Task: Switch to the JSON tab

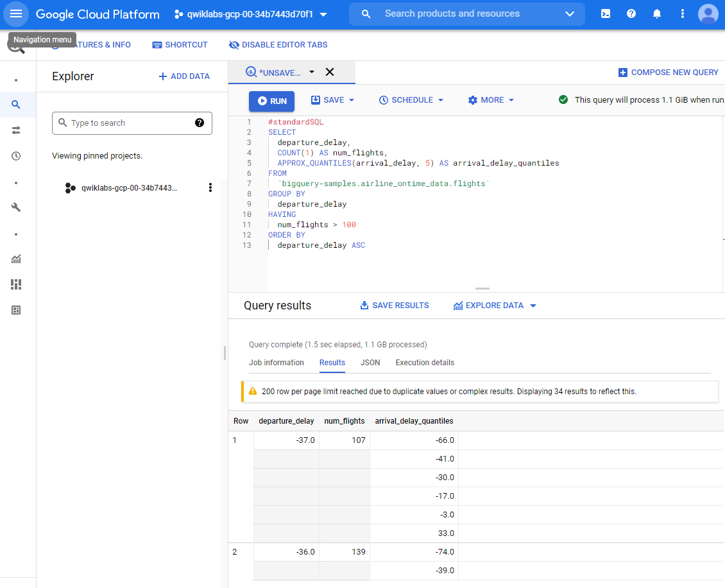Action: [x=370, y=363]
